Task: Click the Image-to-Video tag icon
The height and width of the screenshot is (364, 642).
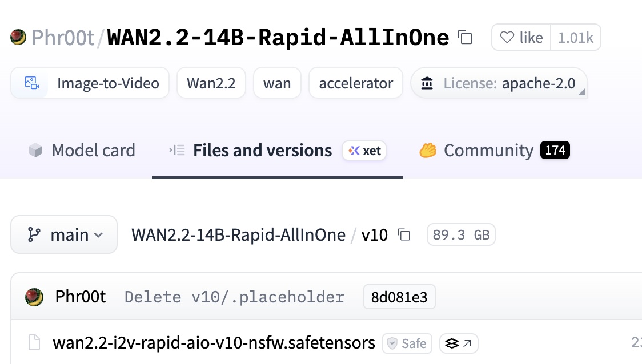Action: [x=31, y=83]
